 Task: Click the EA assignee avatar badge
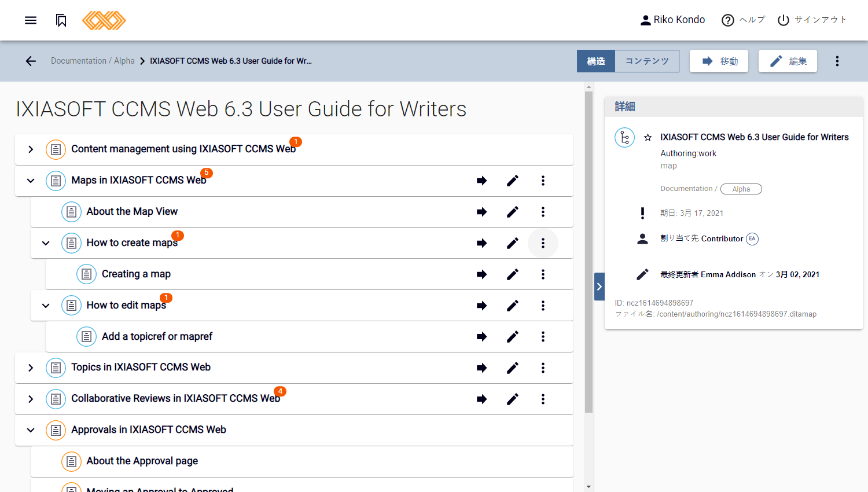(752, 238)
